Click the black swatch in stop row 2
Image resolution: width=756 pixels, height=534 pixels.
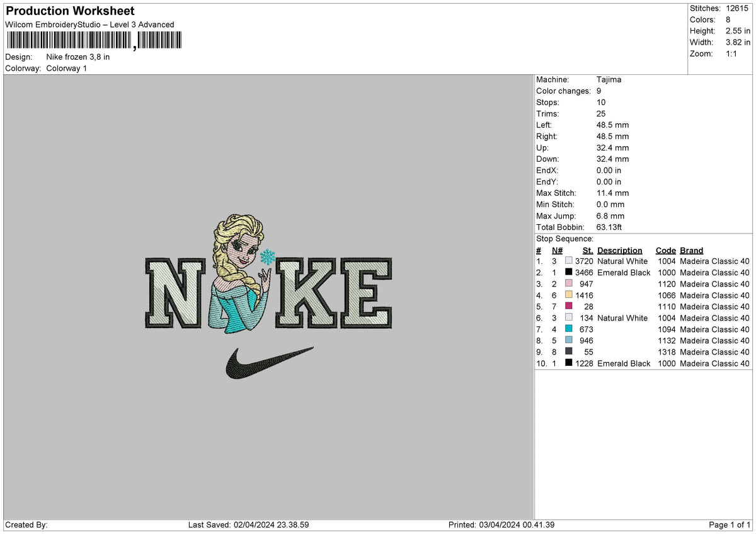pos(569,272)
